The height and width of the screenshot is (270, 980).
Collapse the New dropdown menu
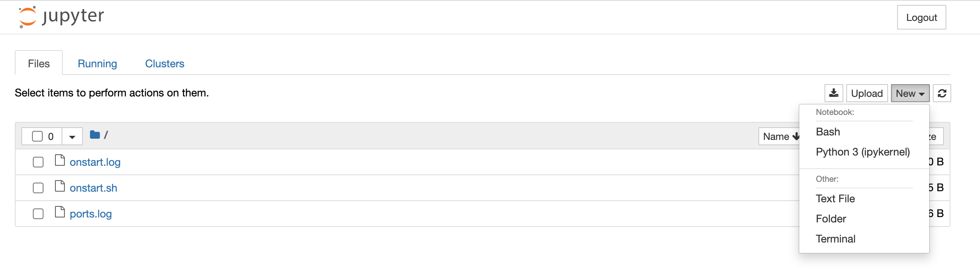click(910, 93)
